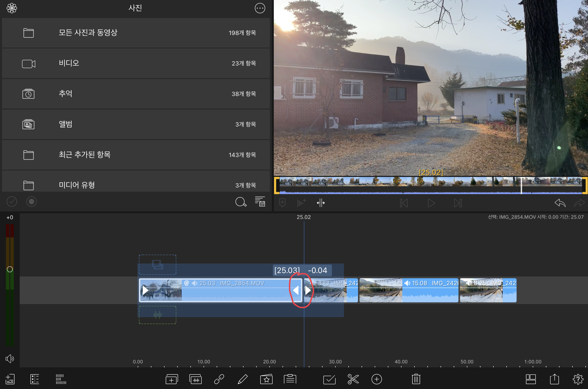Click the search magnifier in library

(x=240, y=202)
